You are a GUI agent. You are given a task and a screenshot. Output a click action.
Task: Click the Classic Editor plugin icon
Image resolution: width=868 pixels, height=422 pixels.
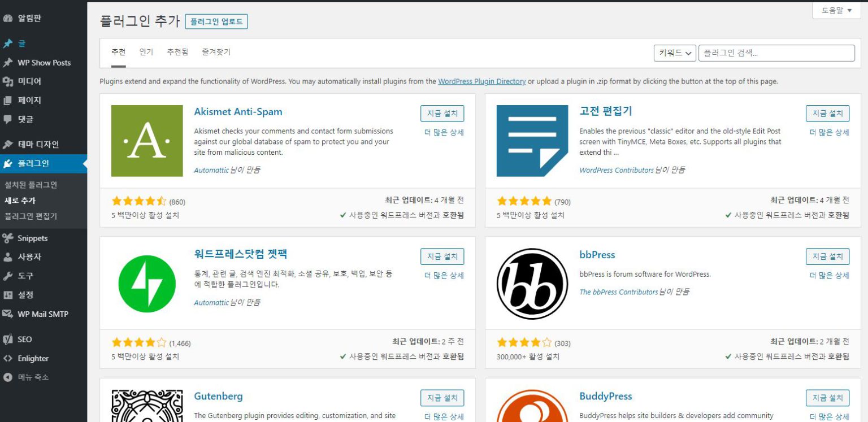(532, 141)
